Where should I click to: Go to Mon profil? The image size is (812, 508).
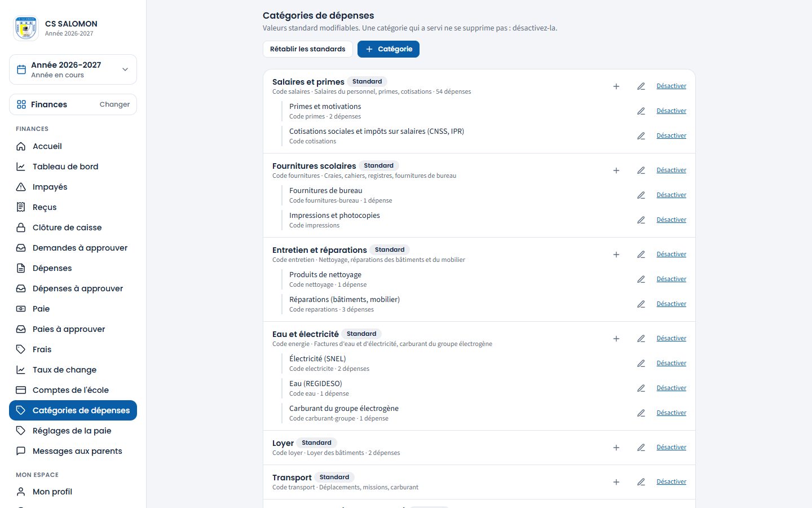click(73, 492)
